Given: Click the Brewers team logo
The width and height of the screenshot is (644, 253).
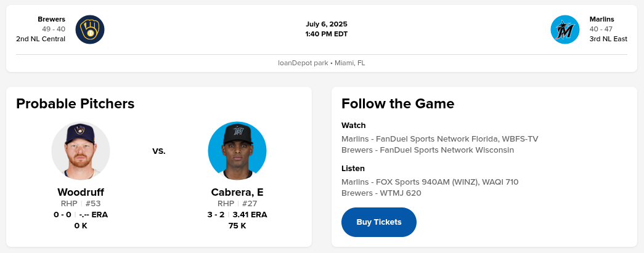Looking at the screenshot, I should [x=90, y=30].
